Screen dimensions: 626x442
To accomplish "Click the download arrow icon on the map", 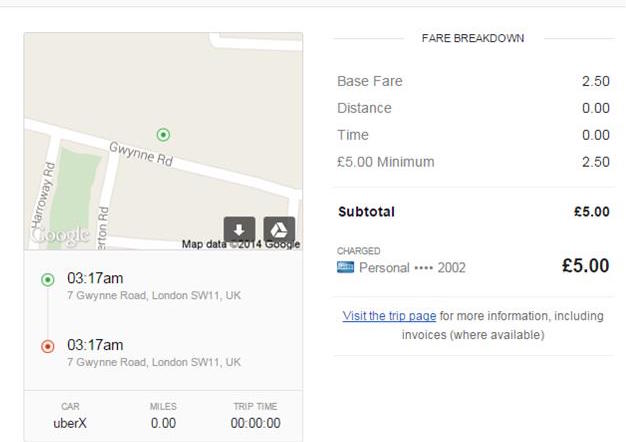I will [x=239, y=230].
